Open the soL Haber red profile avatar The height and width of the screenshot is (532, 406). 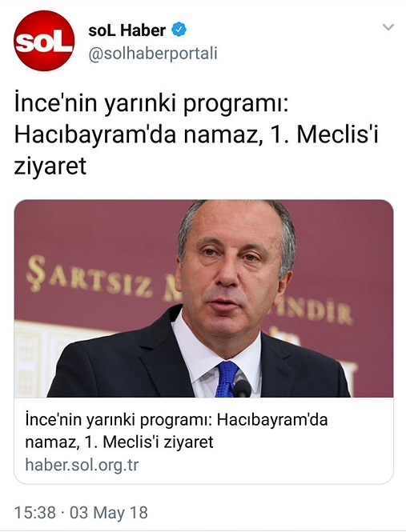coord(44,40)
